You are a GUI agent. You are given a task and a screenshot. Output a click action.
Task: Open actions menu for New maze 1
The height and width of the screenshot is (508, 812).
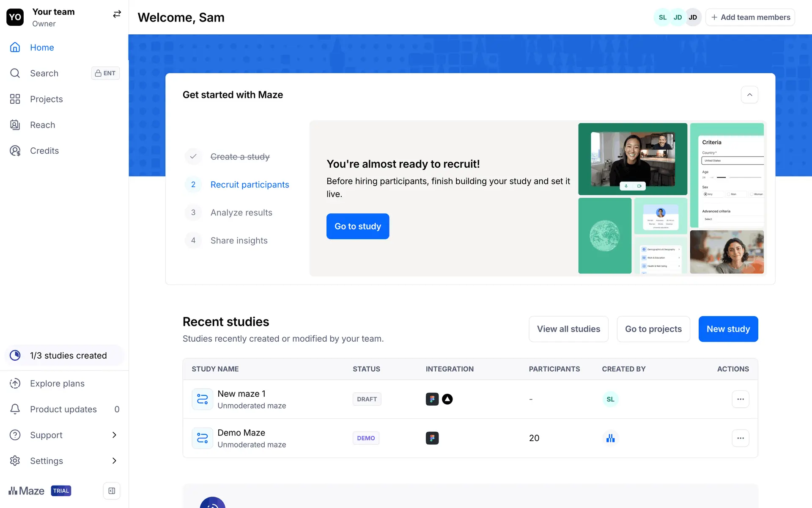pyautogui.click(x=740, y=399)
